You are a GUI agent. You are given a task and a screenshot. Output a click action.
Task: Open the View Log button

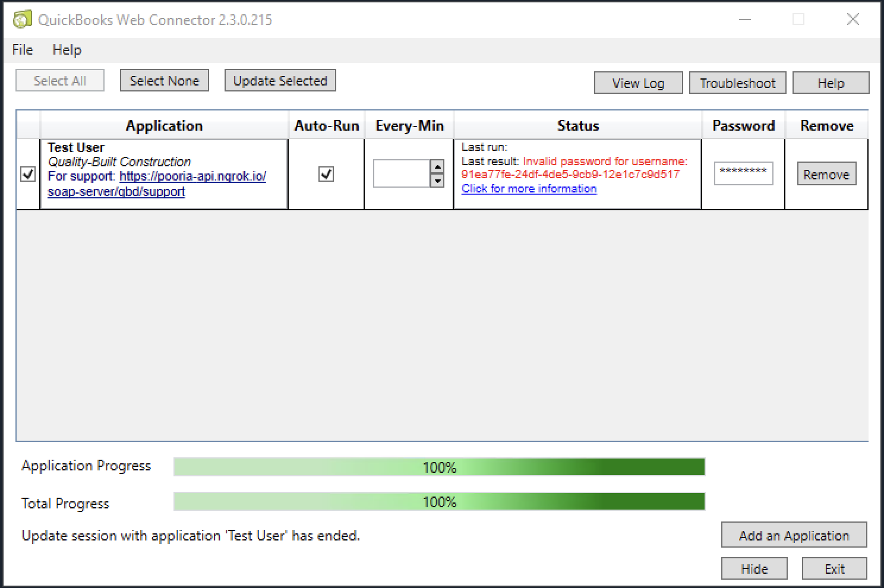(639, 83)
